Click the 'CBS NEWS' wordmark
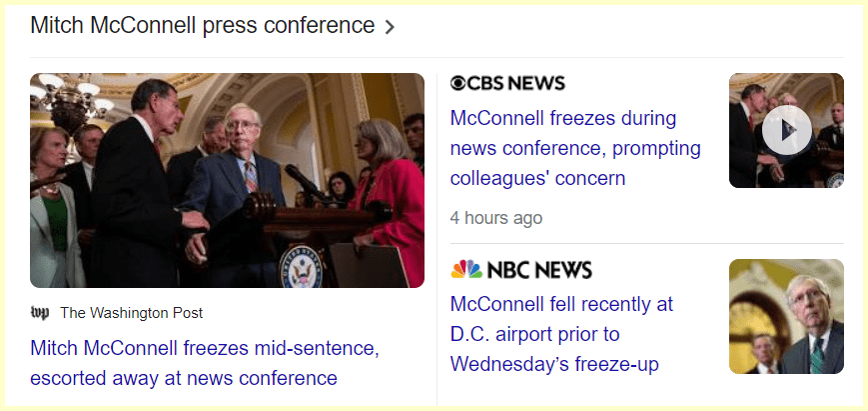The height and width of the screenshot is (411, 868). pyautogui.click(x=516, y=83)
